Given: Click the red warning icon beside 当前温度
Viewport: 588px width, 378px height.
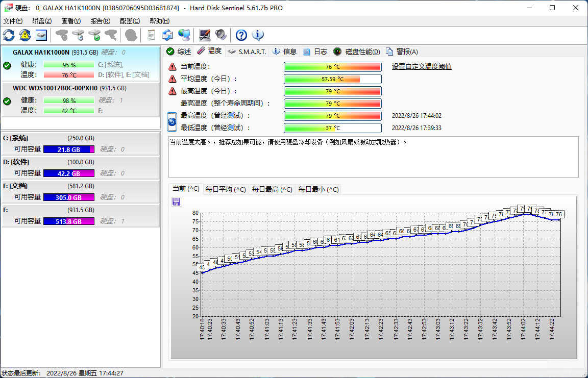Looking at the screenshot, I should point(172,67).
